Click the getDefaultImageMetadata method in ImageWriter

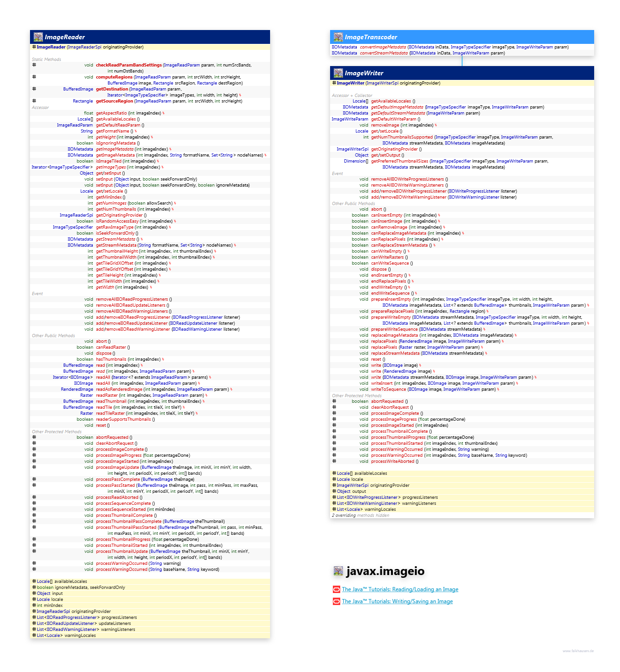pos(397,107)
